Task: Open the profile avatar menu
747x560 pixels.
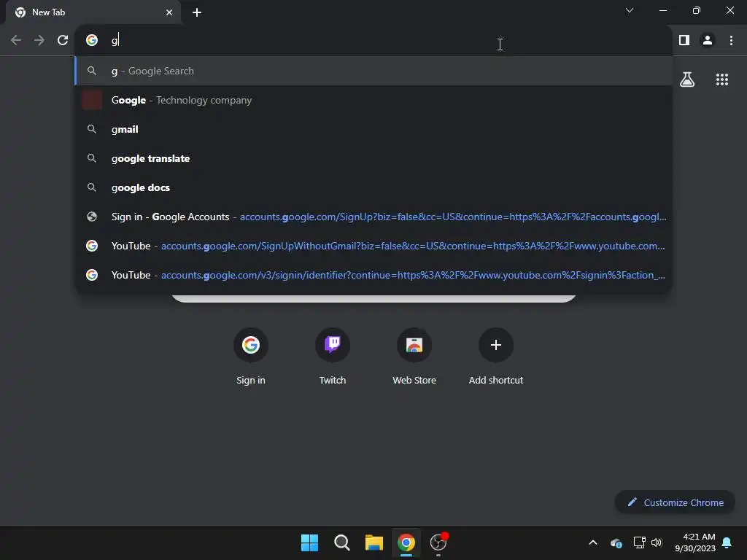Action: coord(708,41)
